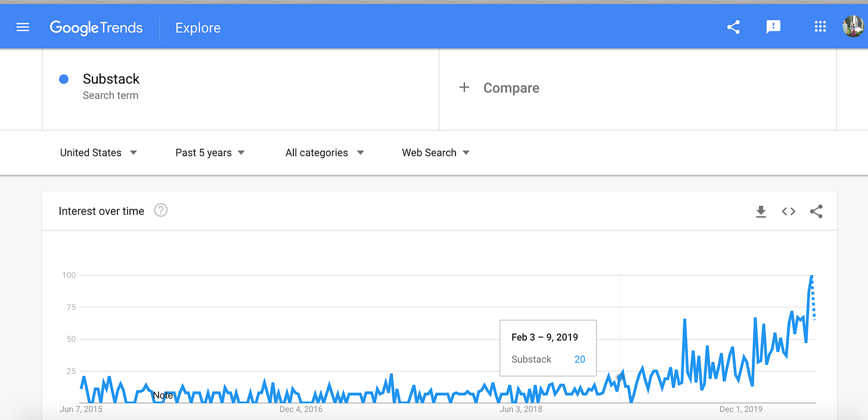Click the plus icon next to Compare
The height and width of the screenshot is (420, 868).
(464, 88)
